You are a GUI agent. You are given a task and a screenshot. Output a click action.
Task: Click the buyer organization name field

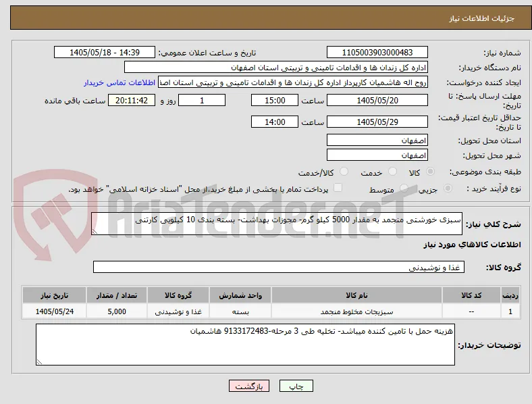[276, 67]
